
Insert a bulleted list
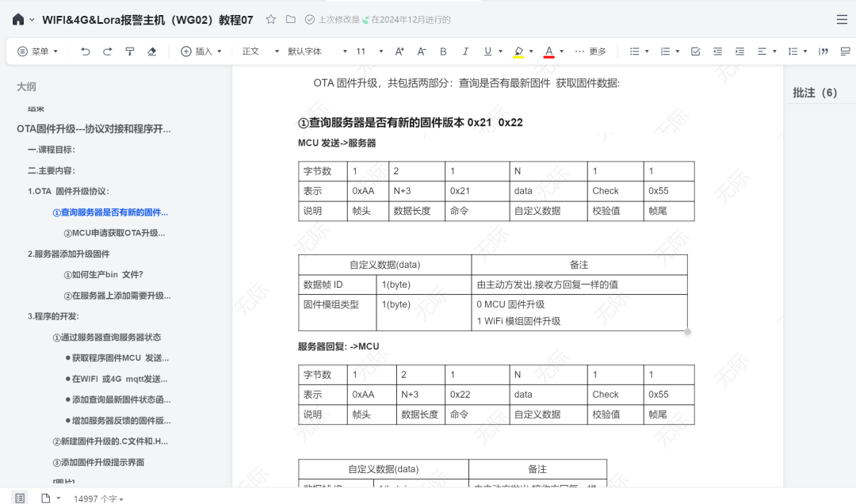coord(634,52)
